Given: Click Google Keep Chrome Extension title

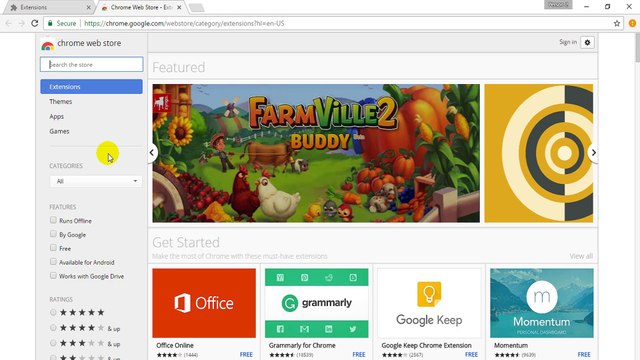Looking at the screenshot, I should tap(426, 345).
